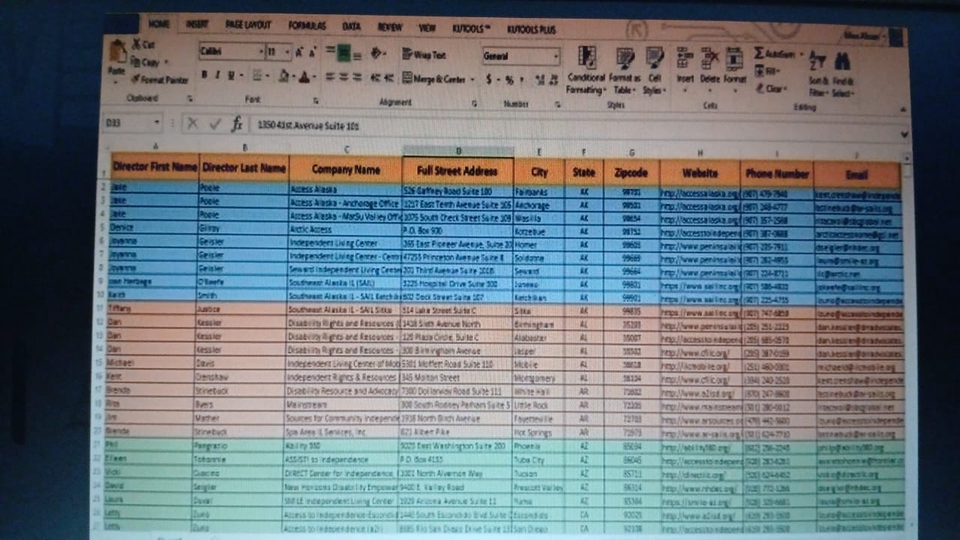The width and height of the screenshot is (960, 540).
Task: Apply Bottom Align to cells
Action: (x=358, y=54)
